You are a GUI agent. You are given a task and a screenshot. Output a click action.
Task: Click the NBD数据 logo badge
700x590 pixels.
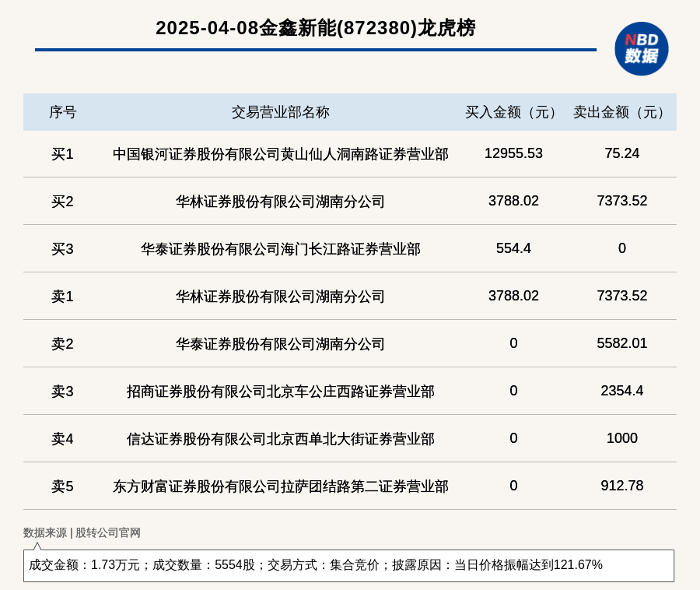(641, 49)
